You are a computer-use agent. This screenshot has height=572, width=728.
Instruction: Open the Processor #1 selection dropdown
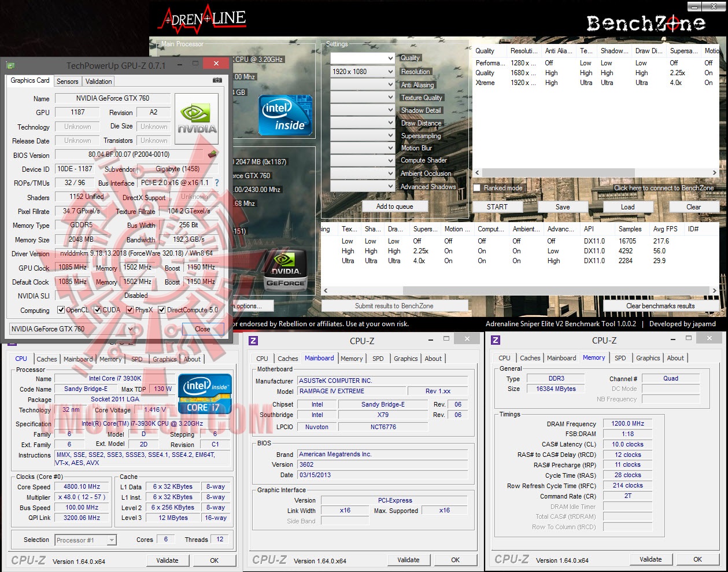click(86, 540)
